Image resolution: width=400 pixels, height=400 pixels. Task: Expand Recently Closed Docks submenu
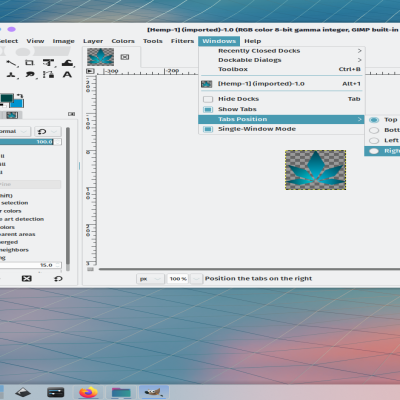coord(281,51)
